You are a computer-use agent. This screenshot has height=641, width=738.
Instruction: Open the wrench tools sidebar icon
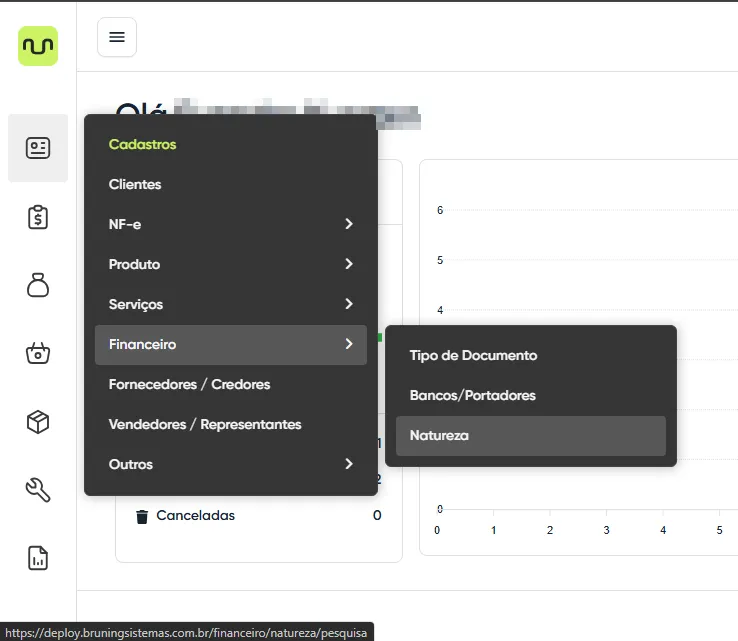click(x=38, y=490)
